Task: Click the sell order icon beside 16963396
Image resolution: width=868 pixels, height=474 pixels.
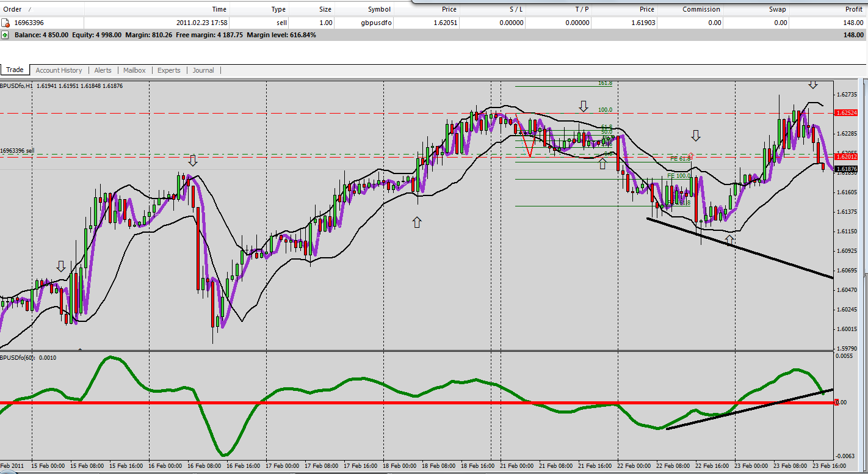Action: [x=5, y=23]
